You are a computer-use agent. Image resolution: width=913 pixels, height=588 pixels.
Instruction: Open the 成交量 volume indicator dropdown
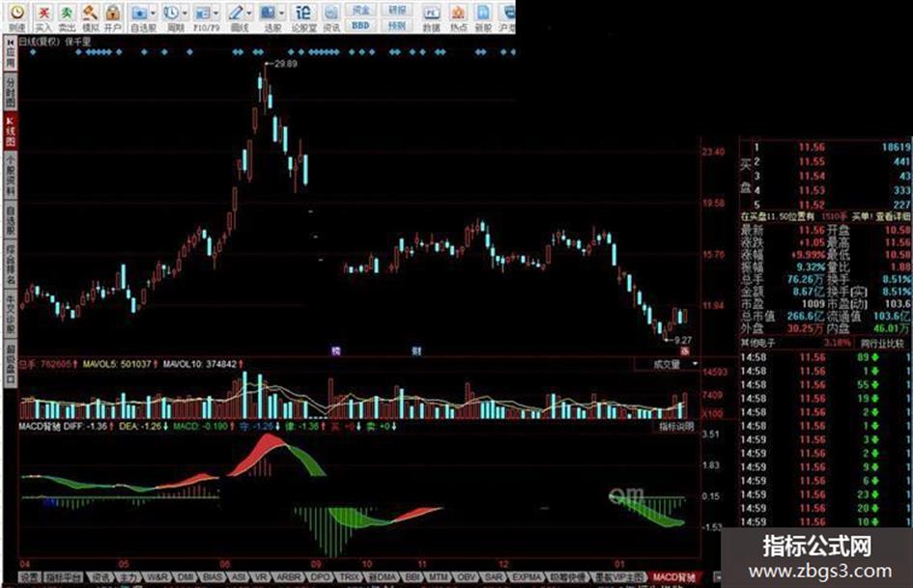[x=696, y=364]
